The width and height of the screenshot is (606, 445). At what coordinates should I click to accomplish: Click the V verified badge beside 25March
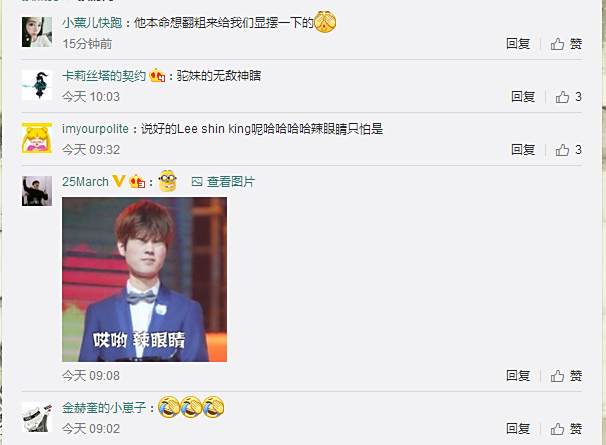click(119, 181)
